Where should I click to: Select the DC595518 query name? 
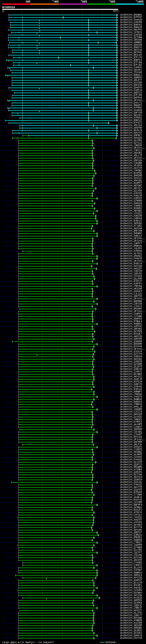8,8
